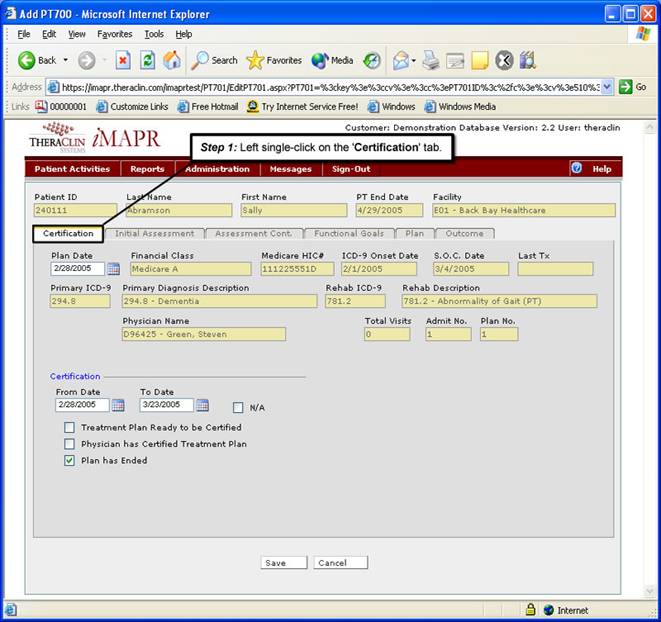Screen dimensions: 661x622
Task: Open the Help icon in navigation bar
Action: [x=577, y=169]
